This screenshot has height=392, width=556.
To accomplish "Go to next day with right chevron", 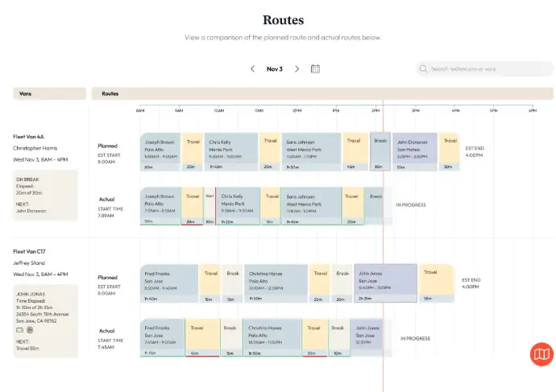I will click(x=297, y=69).
